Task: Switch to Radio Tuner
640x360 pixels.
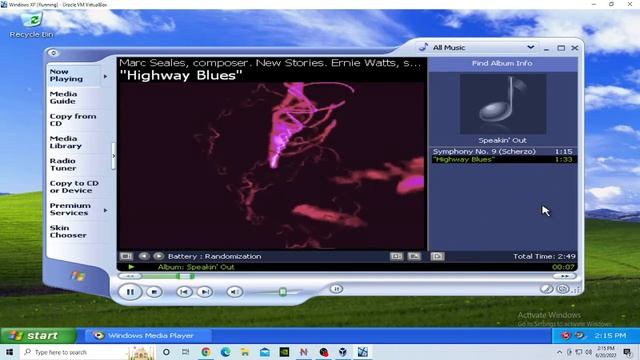Action: point(73,164)
